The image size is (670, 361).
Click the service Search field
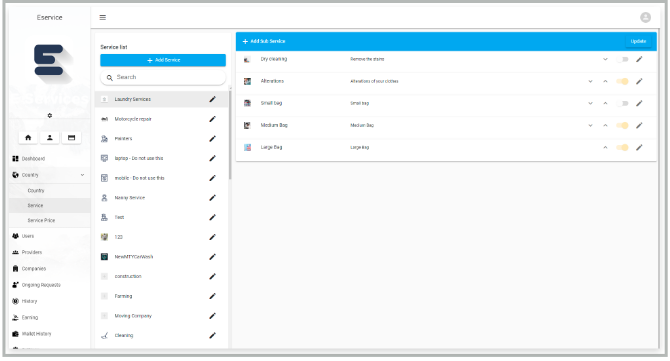(163, 77)
